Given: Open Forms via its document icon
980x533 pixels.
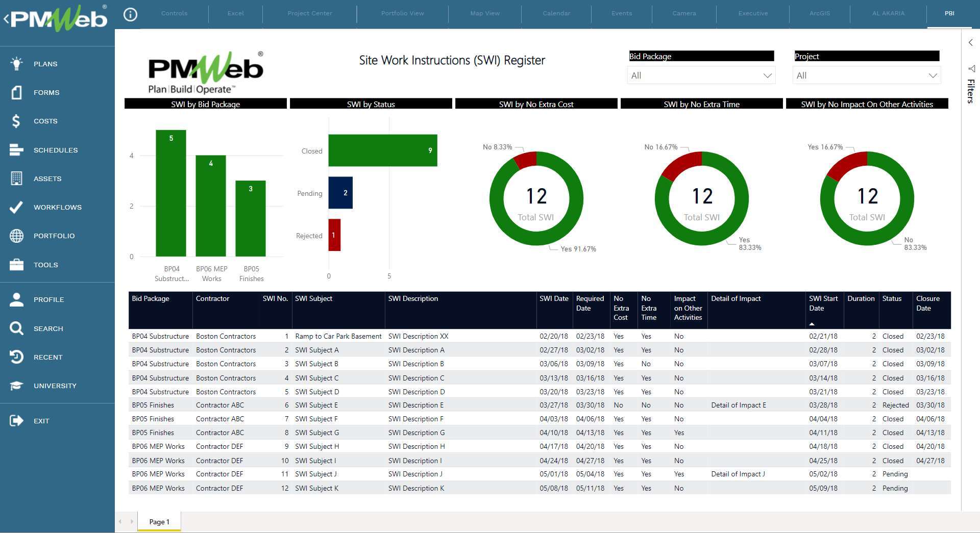Looking at the screenshot, I should click(16, 92).
